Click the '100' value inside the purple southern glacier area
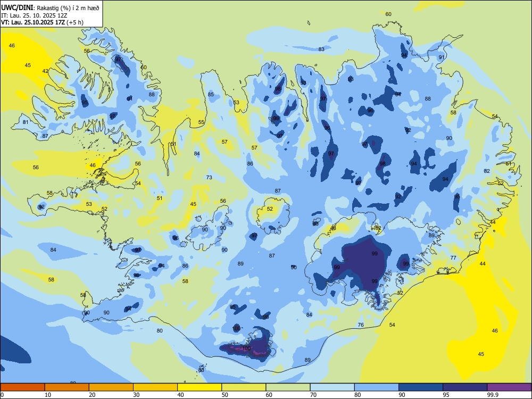The image size is (532, 399). [246, 348]
